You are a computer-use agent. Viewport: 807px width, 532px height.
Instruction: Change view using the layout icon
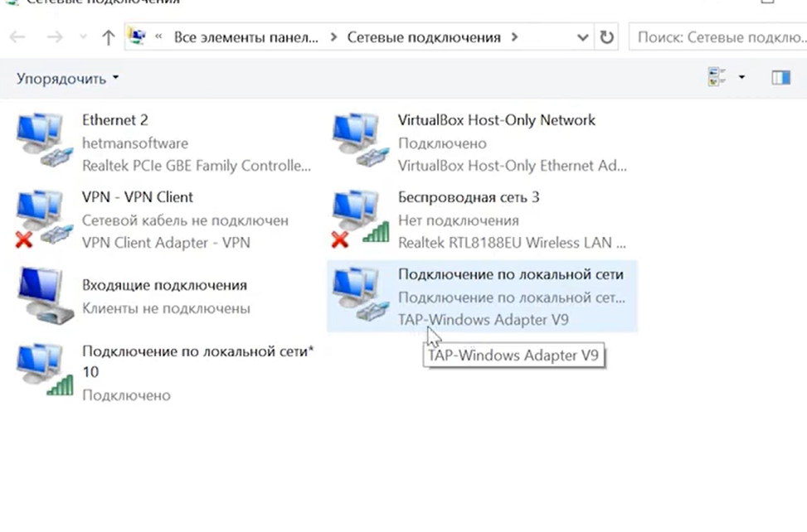(717, 77)
